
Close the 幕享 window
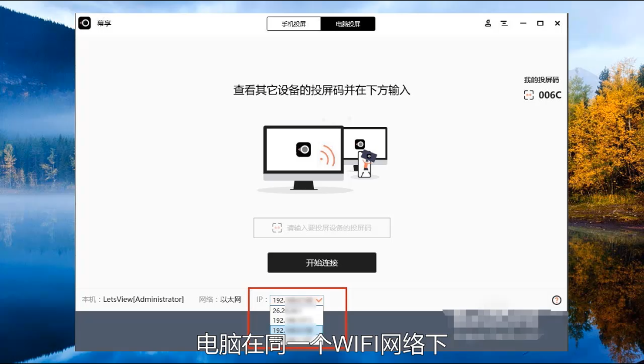[557, 23]
